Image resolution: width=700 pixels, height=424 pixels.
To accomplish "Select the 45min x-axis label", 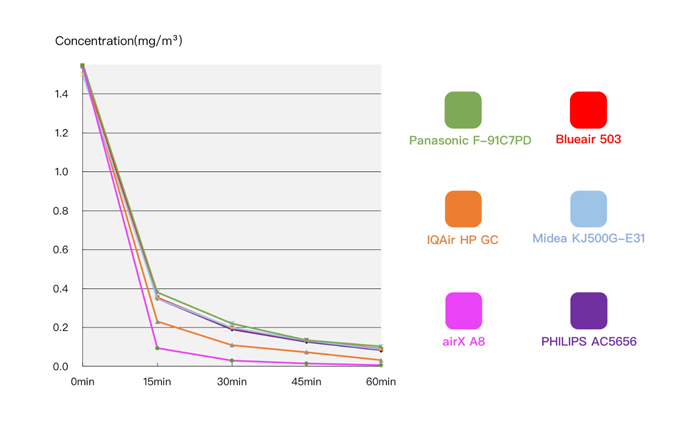I will (306, 383).
